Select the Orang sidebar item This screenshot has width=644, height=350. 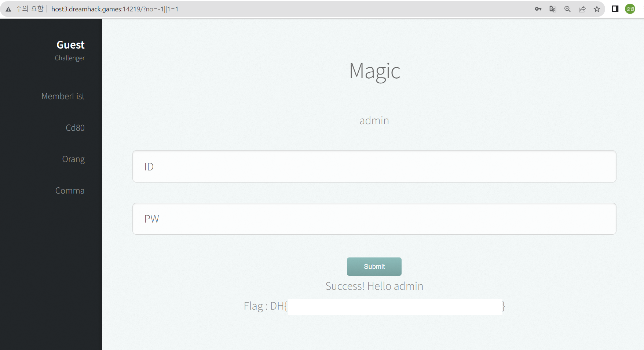(73, 159)
